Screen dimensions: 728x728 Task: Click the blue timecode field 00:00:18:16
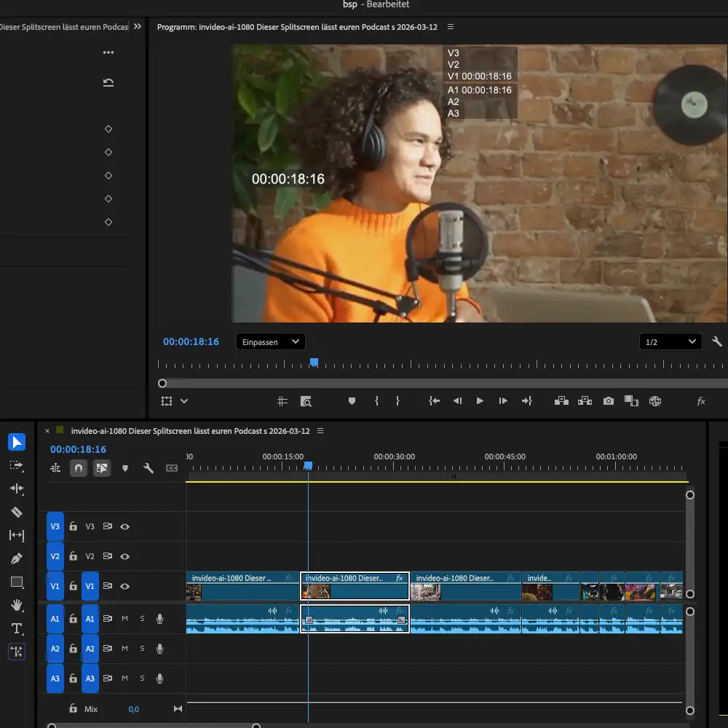(x=78, y=449)
